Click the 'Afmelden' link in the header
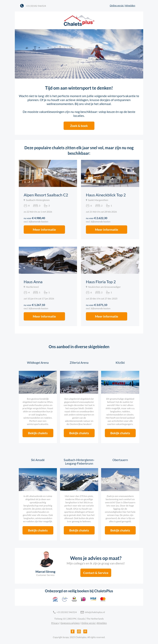 coord(130,6)
